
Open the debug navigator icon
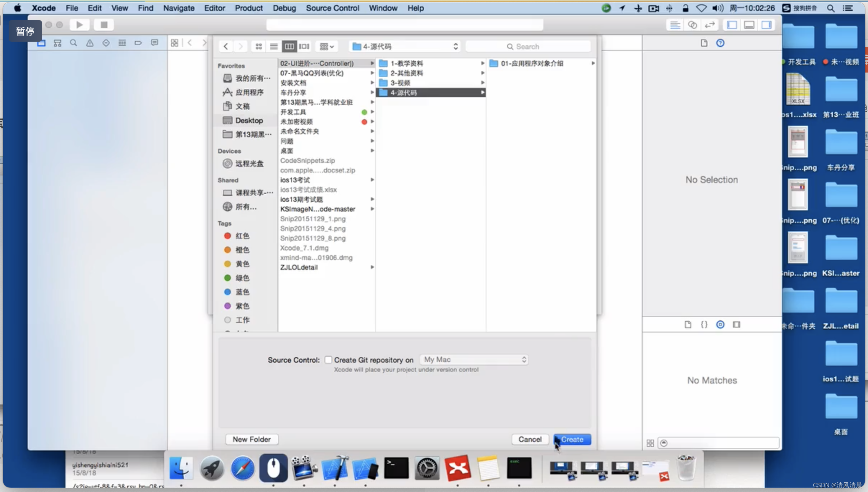click(122, 43)
